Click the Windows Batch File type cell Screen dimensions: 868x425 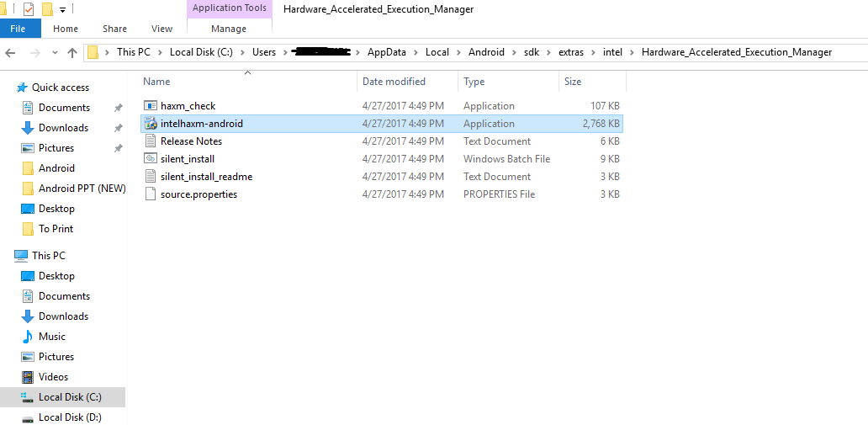click(x=506, y=159)
